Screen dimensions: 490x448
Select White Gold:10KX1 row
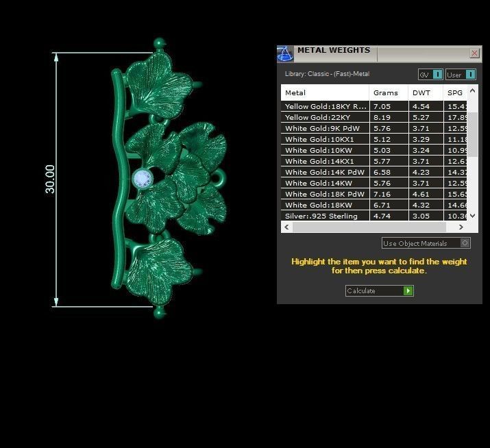(x=374, y=139)
